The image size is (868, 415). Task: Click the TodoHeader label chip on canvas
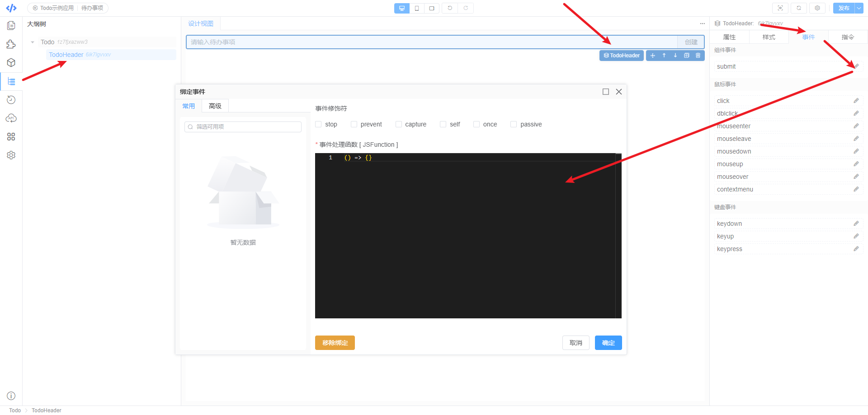(x=622, y=56)
